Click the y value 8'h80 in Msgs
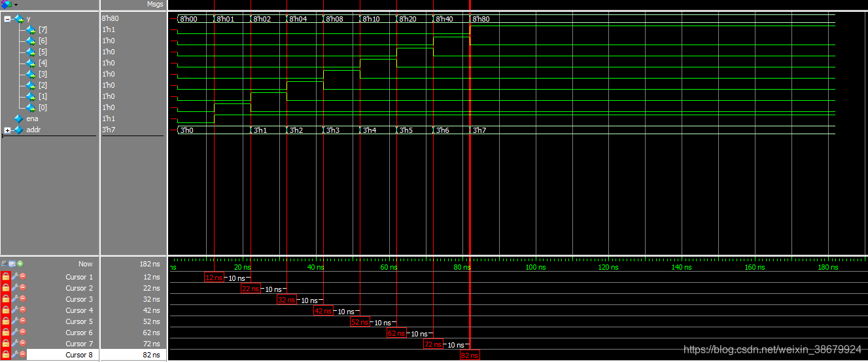Screen dimensions: 868x362 (x=110, y=18)
